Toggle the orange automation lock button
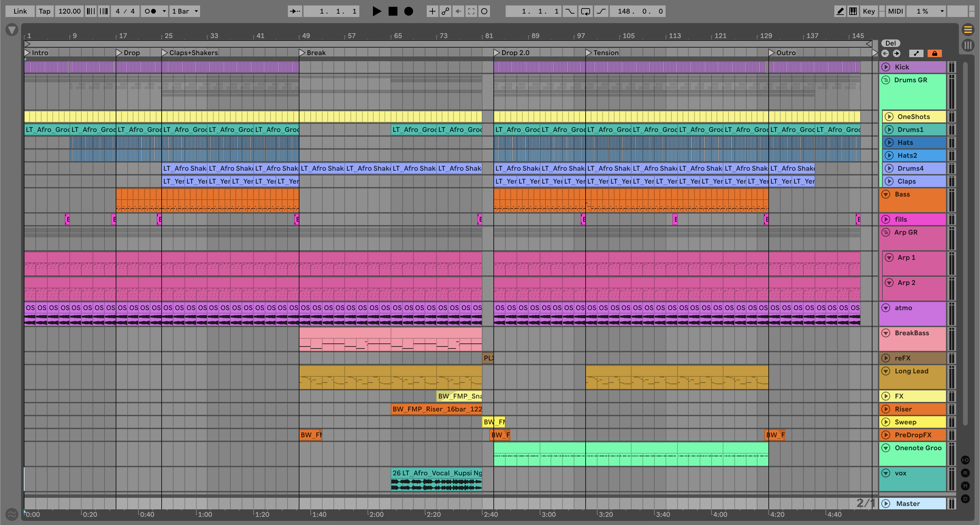980x525 pixels. pyautogui.click(x=934, y=53)
